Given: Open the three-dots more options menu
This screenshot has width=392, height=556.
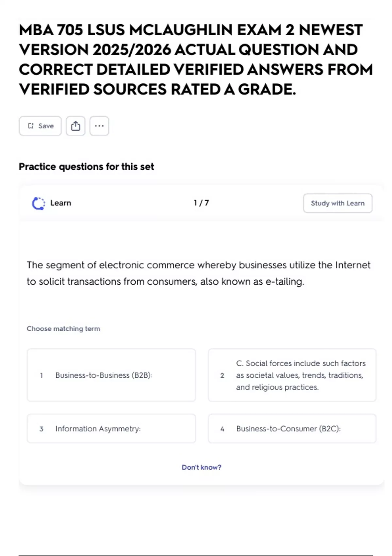Looking at the screenshot, I should tap(99, 126).
